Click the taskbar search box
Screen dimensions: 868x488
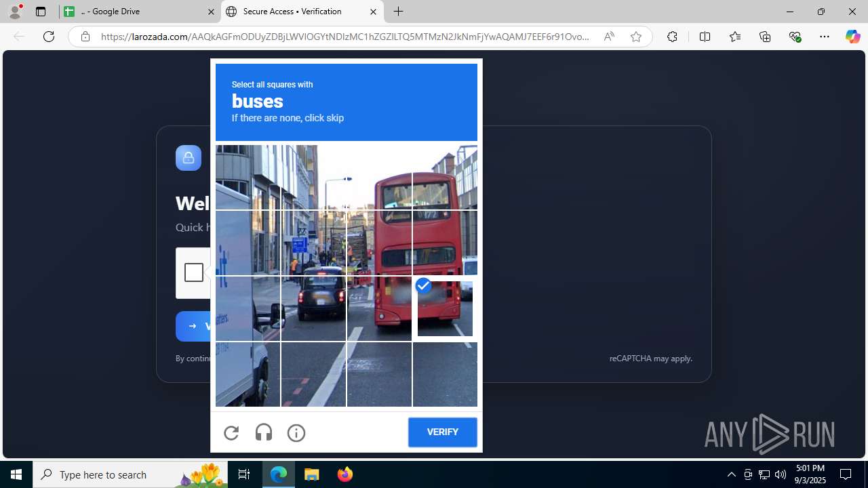130,474
